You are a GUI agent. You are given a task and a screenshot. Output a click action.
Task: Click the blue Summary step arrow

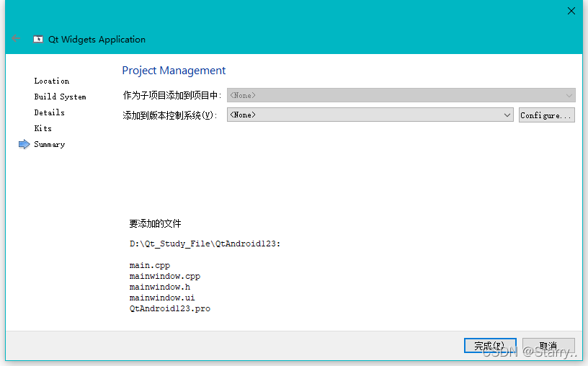[24, 144]
